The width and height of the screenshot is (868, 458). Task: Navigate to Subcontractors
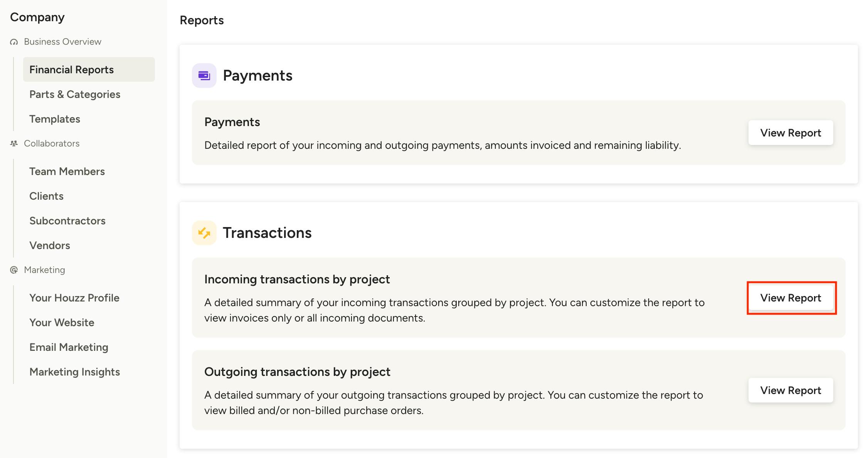pyautogui.click(x=67, y=221)
